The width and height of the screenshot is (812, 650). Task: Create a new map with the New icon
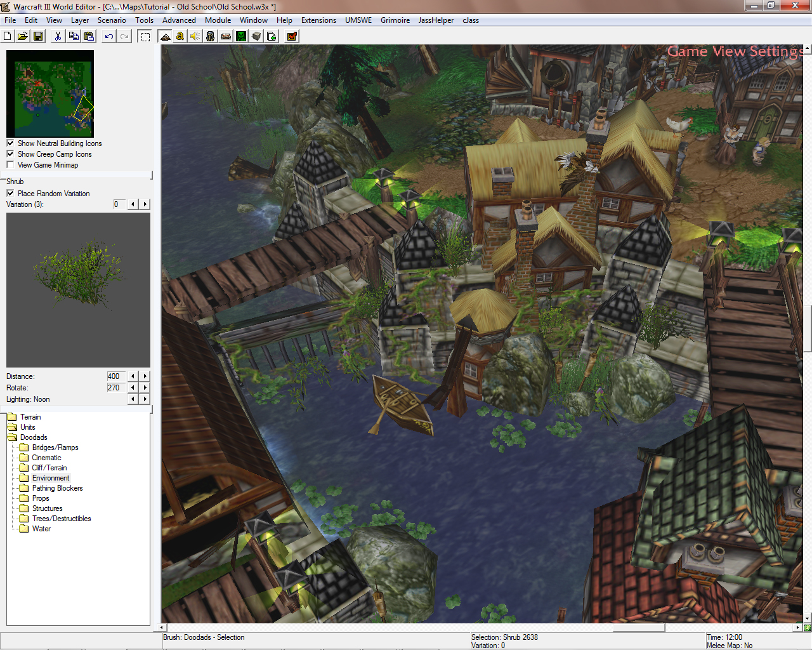click(x=8, y=36)
